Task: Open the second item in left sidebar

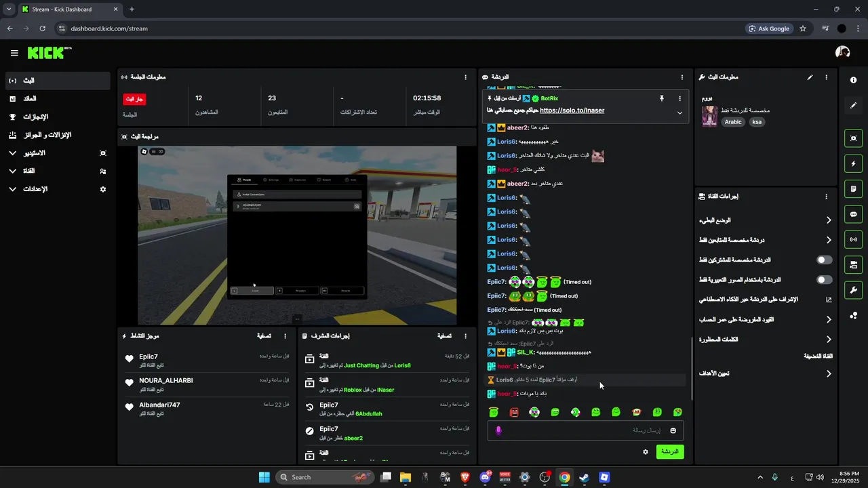Action: (57, 99)
